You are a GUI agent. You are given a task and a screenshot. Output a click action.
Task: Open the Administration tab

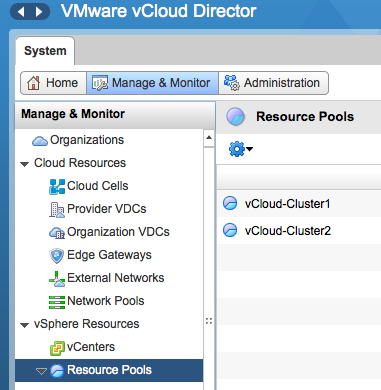pyautogui.click(x=273, y=83)
